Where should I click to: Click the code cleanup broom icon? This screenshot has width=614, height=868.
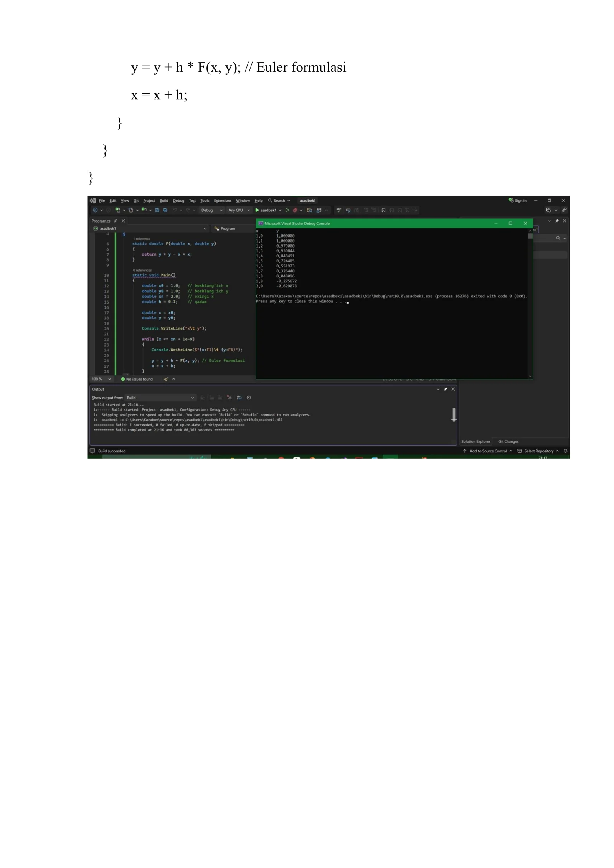(166, 379)
